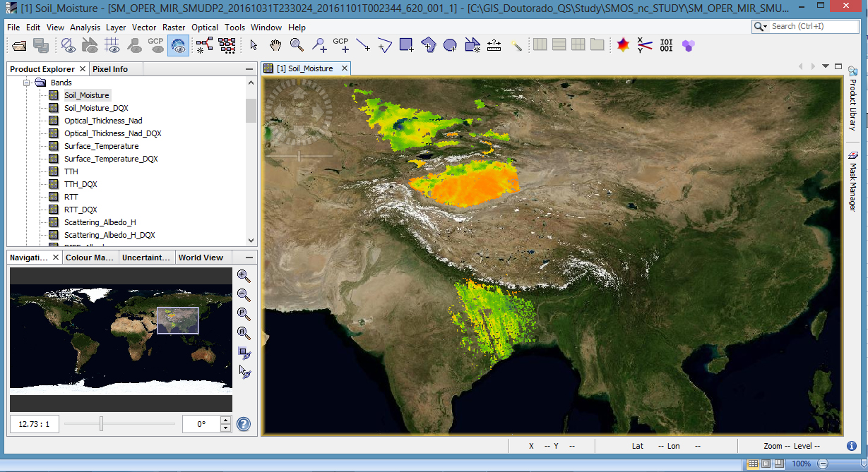Select the Surface_Temperature band
This screenshot has width=868, height=472.
[x=101, y=146]
